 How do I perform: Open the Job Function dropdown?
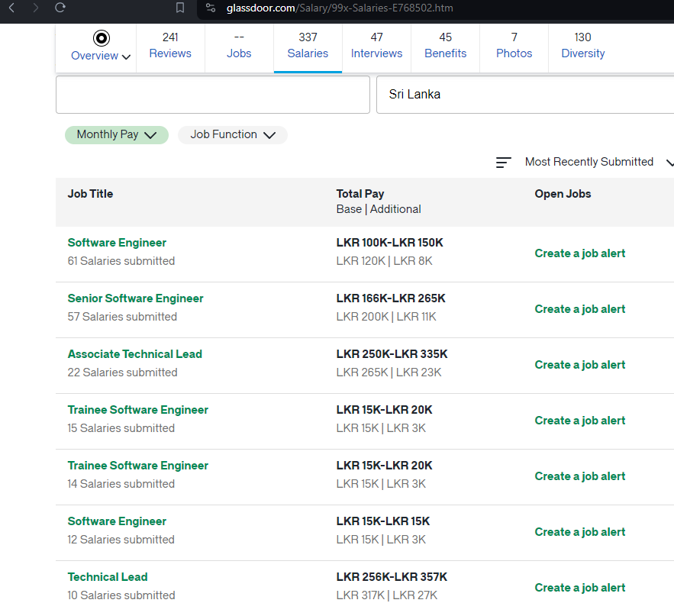click(x=233, y=135)
